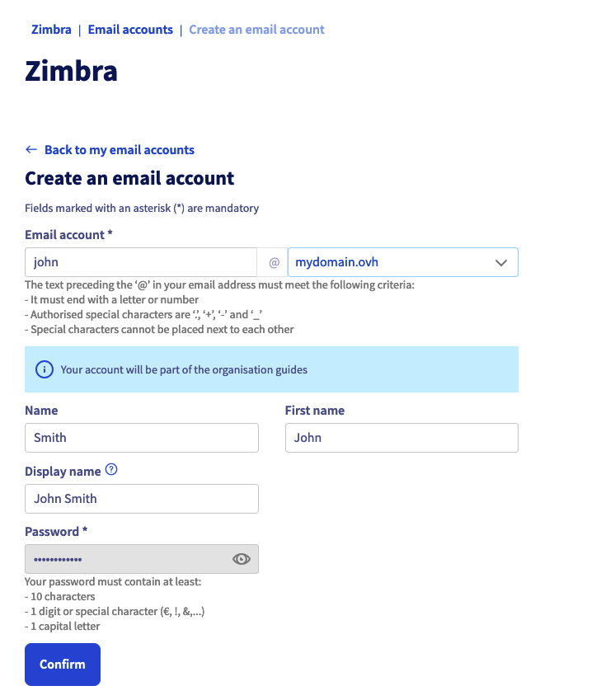Click the @ symbol between email fields

[274, 261]
